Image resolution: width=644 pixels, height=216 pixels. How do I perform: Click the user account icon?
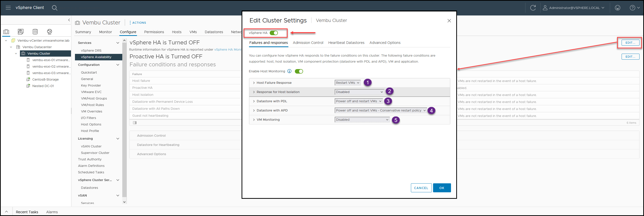(x=545, y=8)
